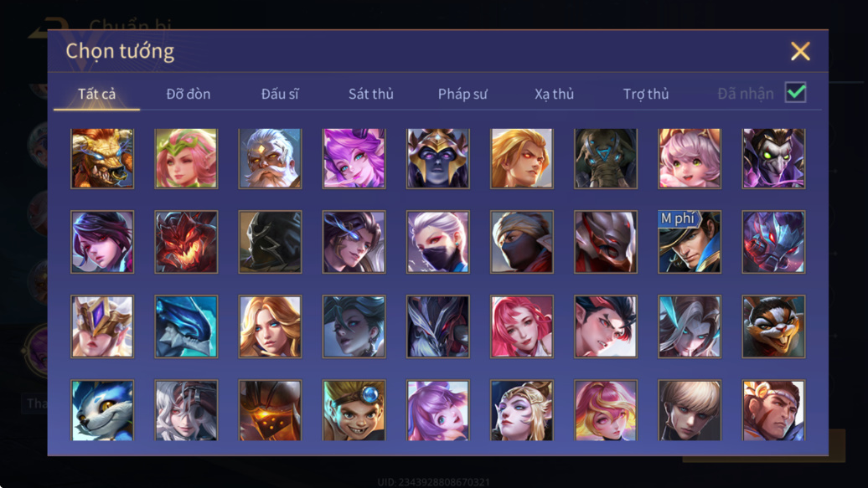Choose the orange raccoon hero portrait
The image size is (868, 488).
coord(773,326)
